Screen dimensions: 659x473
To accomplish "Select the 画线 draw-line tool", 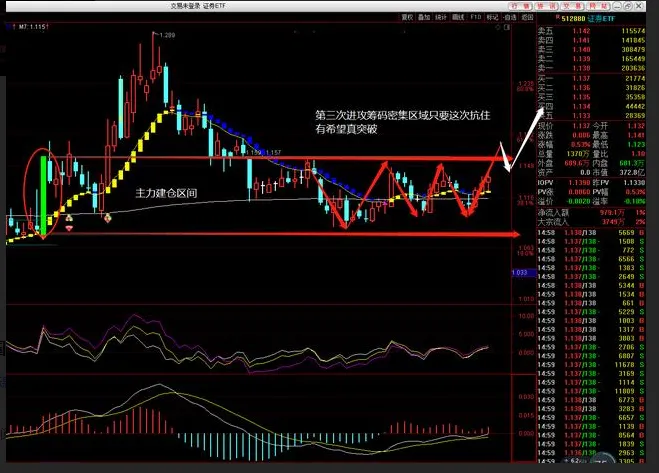I will click(x=458, y=17).
